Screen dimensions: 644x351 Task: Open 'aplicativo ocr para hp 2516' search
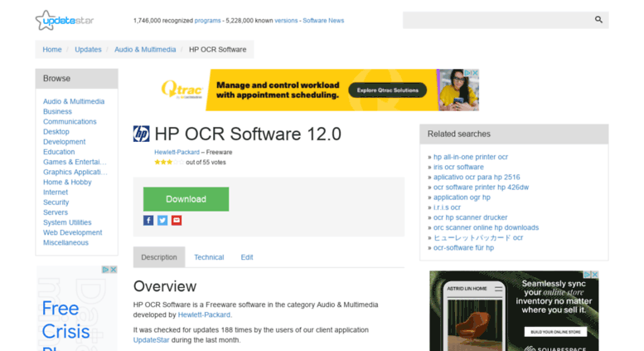pyautogui.click(x=477, y=177)
